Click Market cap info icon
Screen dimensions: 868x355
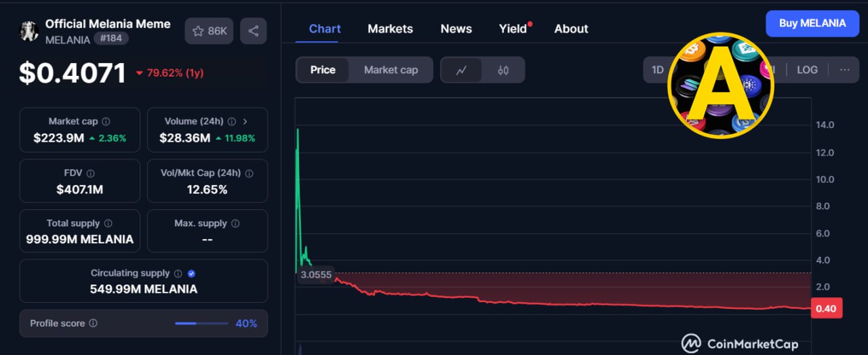point(105,122)
